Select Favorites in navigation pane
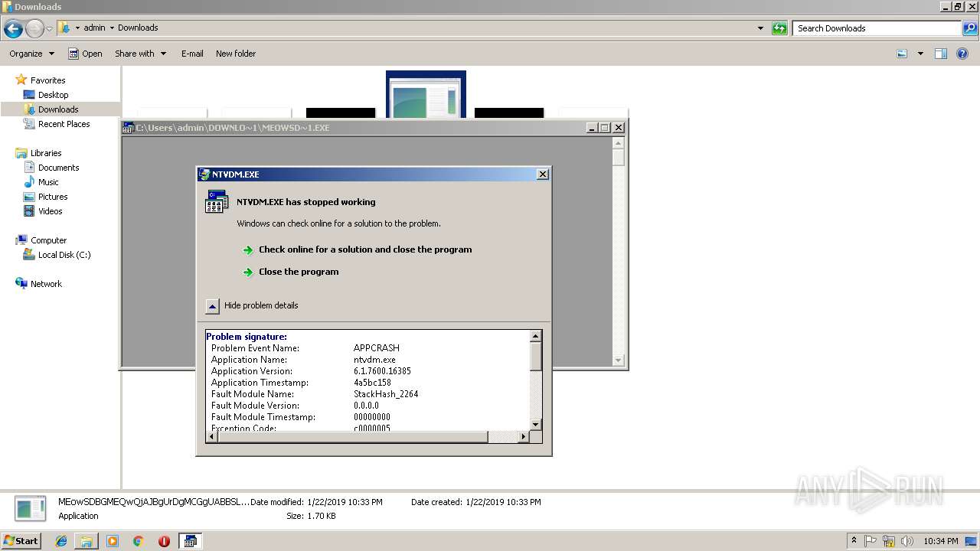980x551 pixels. click(47, 80)
